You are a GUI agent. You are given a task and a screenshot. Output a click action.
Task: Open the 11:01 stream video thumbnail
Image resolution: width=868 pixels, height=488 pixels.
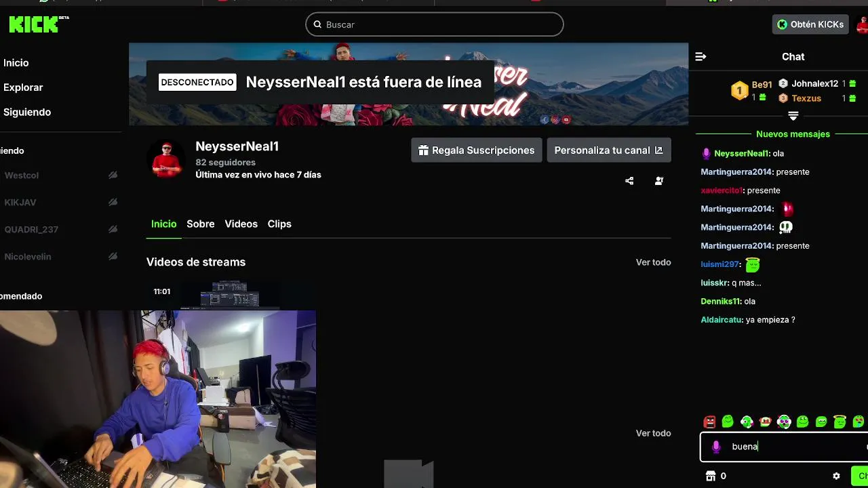(x=231, y=296)
